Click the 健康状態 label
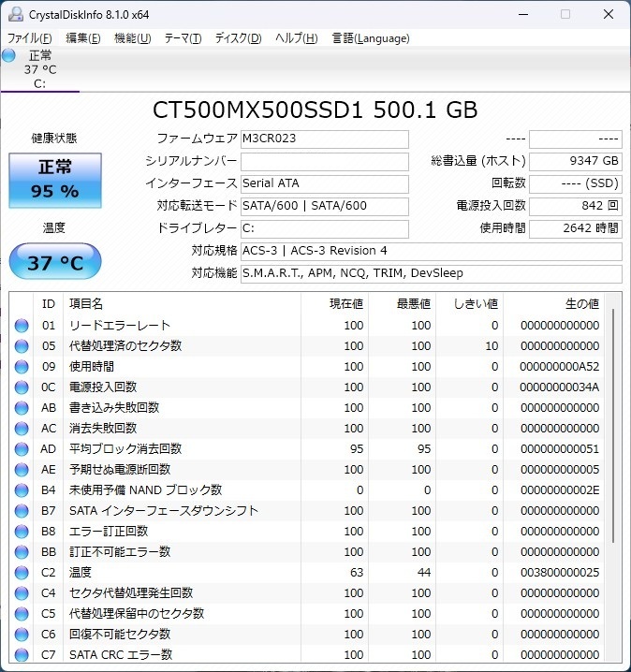This screenshot has height=672, width=631. (54, 139)
